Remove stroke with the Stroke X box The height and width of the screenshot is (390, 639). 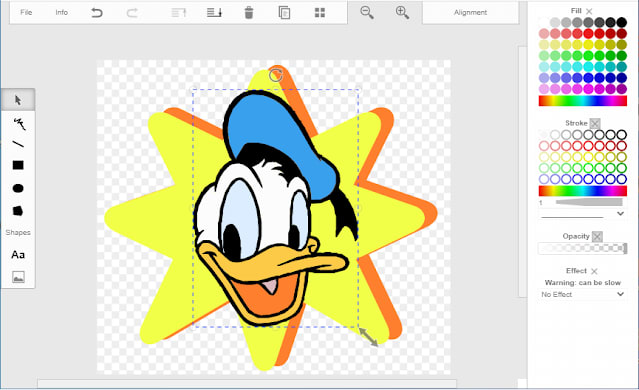pyautogui.click(x=595, y=123)
